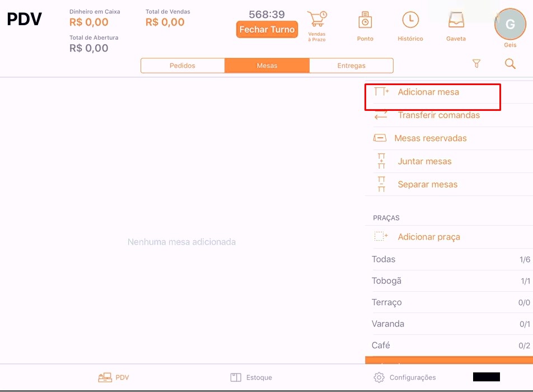
Task: Click the PDV title logo
Action: point(25,19)
